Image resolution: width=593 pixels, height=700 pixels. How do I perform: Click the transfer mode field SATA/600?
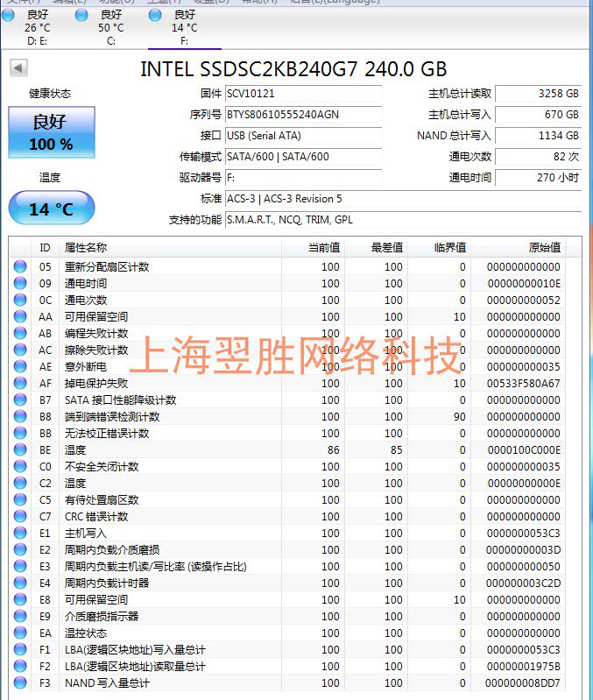point(303,157)
